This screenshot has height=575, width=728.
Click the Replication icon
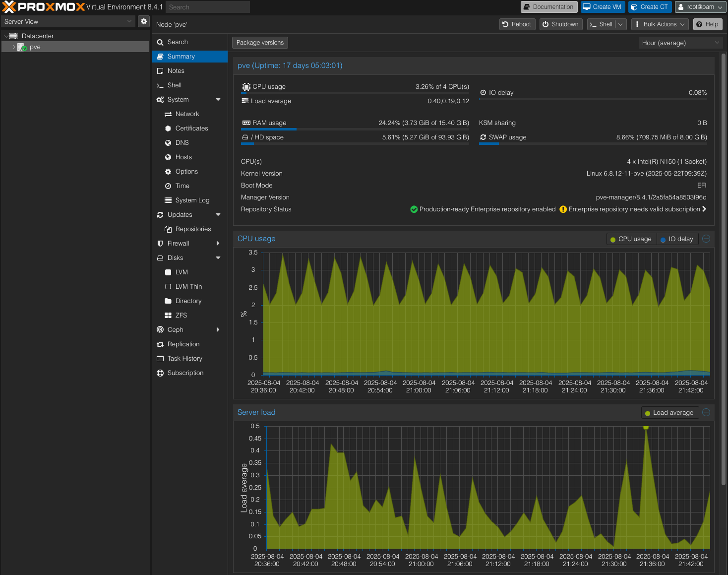(x=160, y=344)
